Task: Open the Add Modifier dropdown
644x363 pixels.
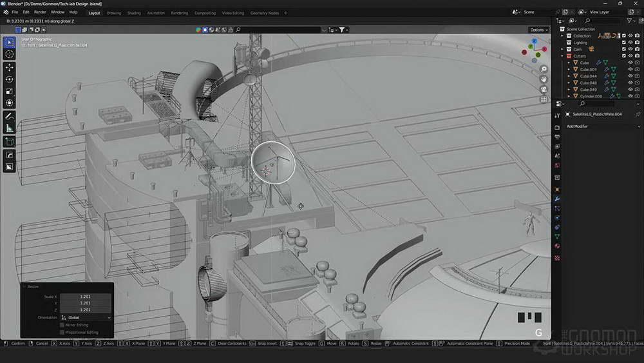Action: 603,126
